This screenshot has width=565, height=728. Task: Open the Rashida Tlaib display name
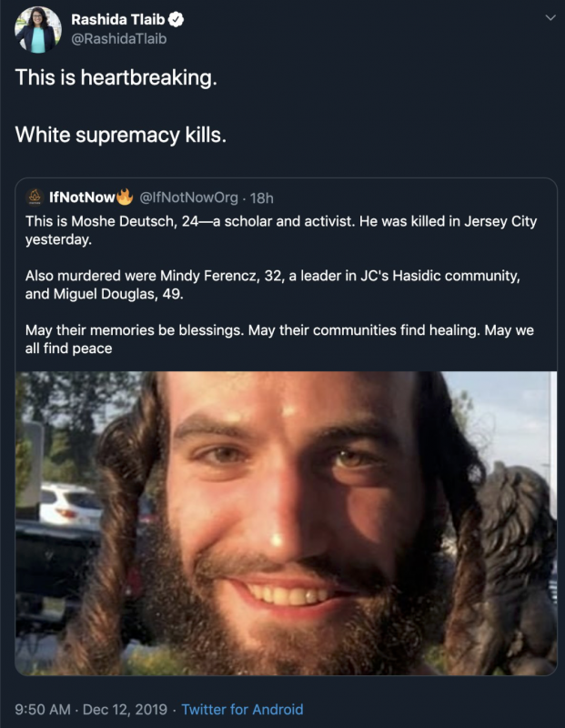(x=118, y=19)
